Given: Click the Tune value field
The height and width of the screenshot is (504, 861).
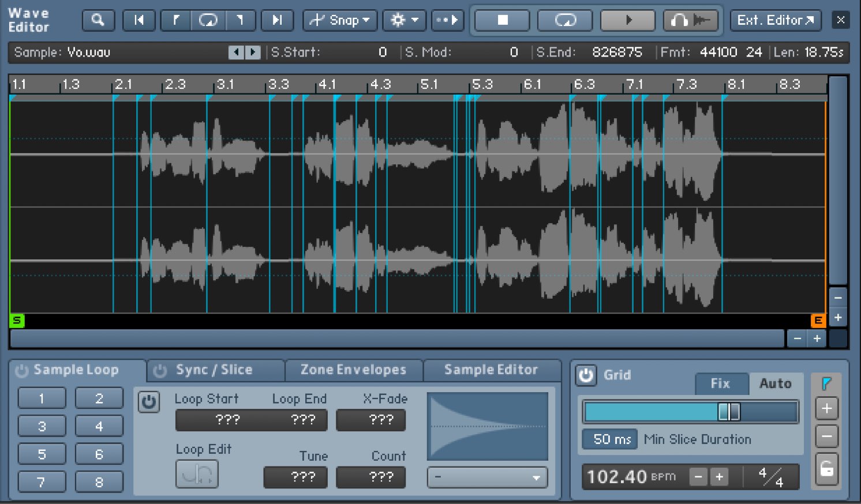Looking at the screenshot, I should (295, 477).
